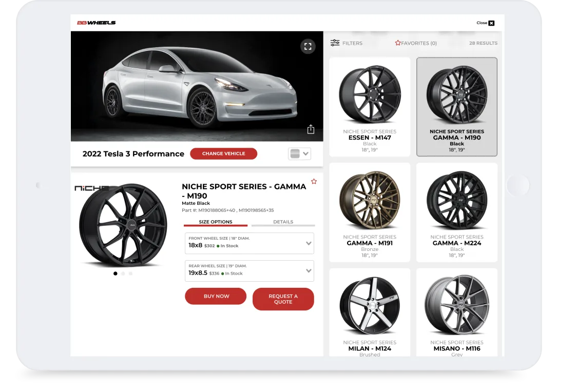Click the close box icon at top right
The height and width of the screenshot is (392, 575).
(x=492, y=23)
